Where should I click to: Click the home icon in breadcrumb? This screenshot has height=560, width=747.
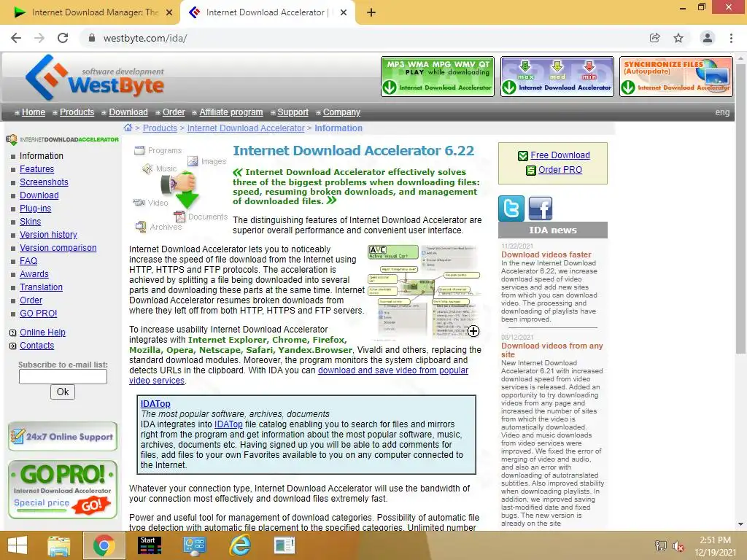click(x=128, y=128)
